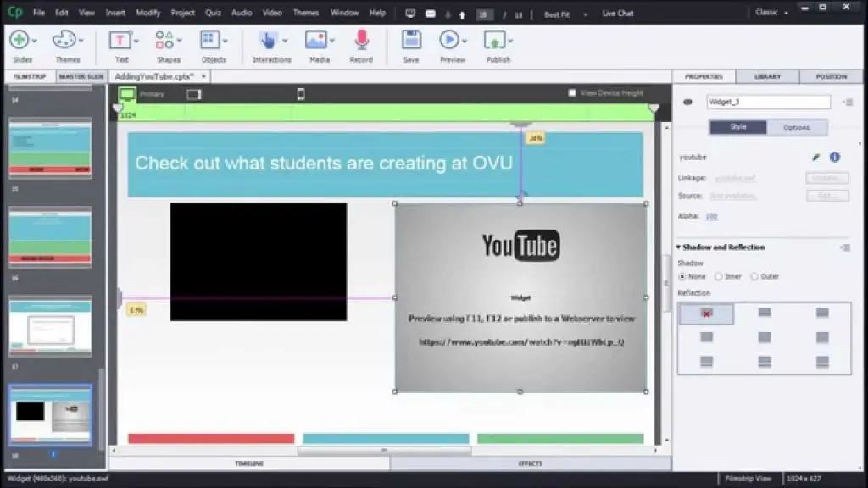Image resolution: width=868 pixels, height=488 pixels.
Task: Select the Primary desktop breakpoint icon
Action: point(127,94)
